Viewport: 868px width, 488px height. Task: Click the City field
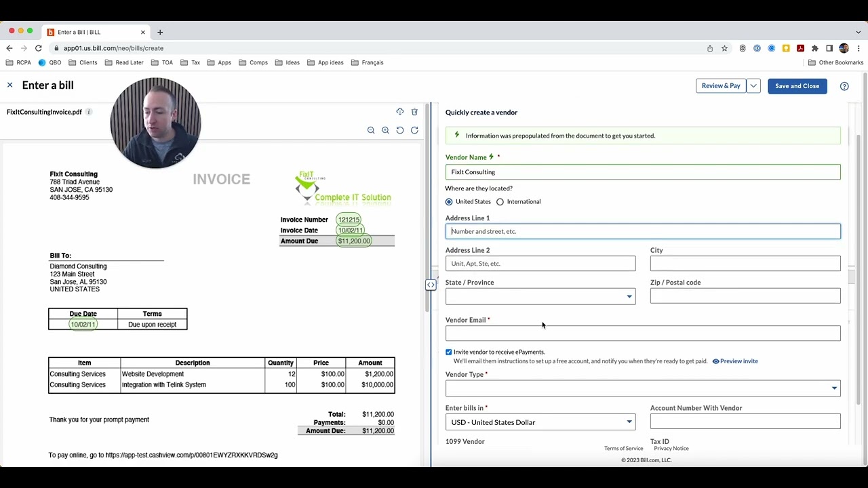click(x=745, y=264)
